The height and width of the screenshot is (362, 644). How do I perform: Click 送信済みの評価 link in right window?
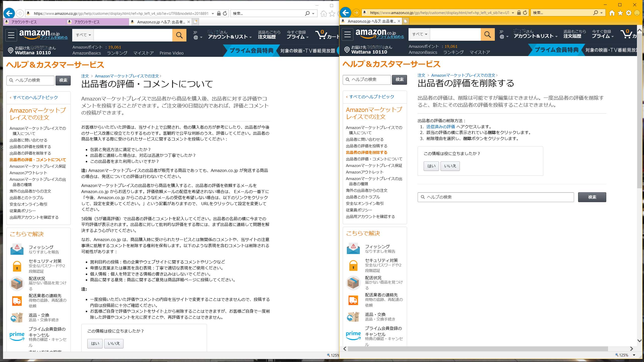click(x=440, y=126)
